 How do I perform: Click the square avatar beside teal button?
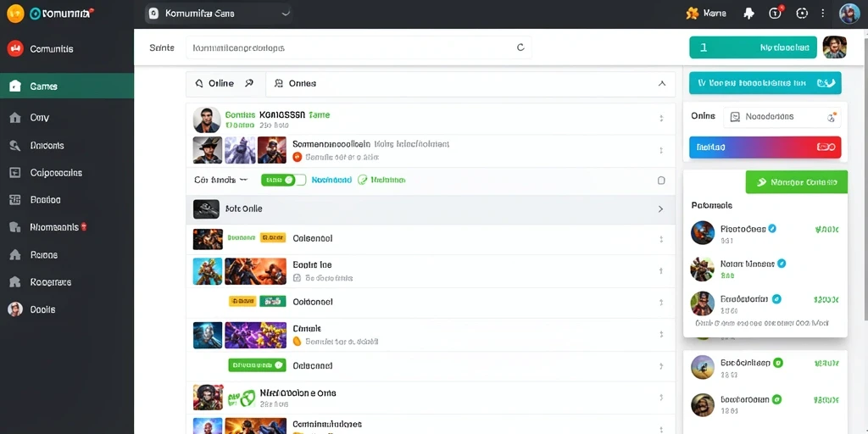coord(834,47)
